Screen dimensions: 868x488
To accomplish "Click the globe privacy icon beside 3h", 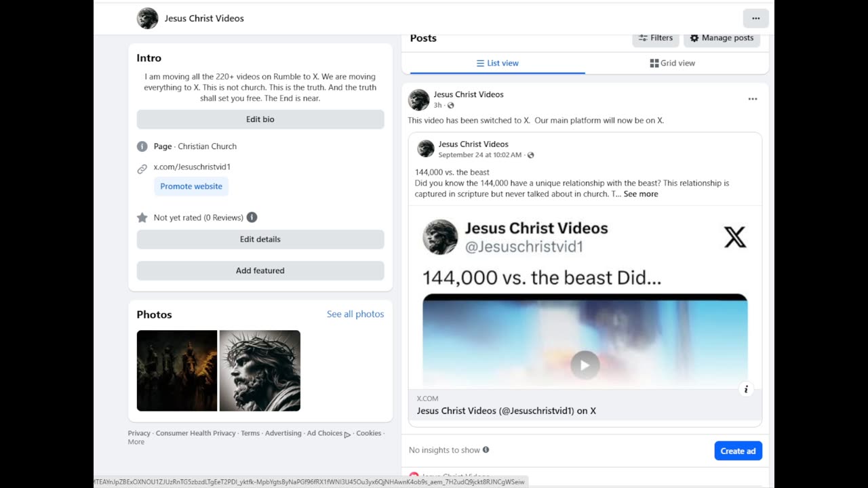I will 450,106.
